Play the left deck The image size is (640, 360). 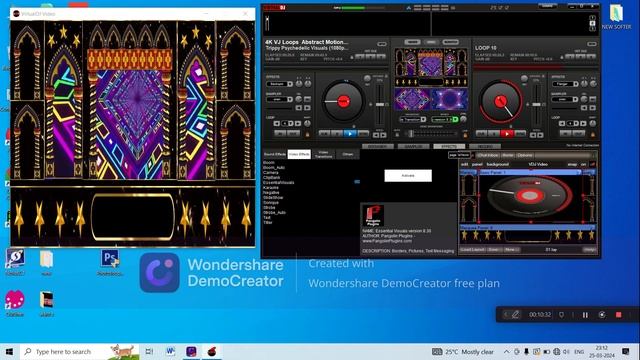click(x=350, y=133)
